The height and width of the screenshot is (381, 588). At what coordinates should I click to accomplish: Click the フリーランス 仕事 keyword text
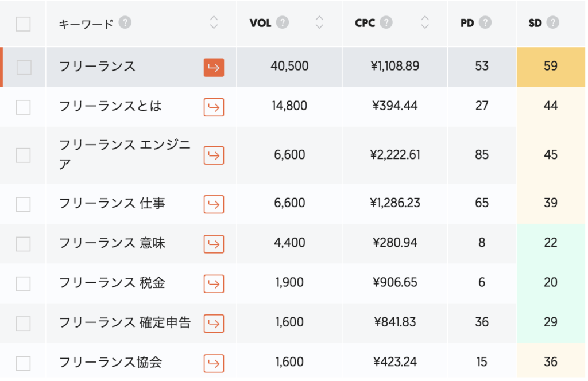point(113,203)
